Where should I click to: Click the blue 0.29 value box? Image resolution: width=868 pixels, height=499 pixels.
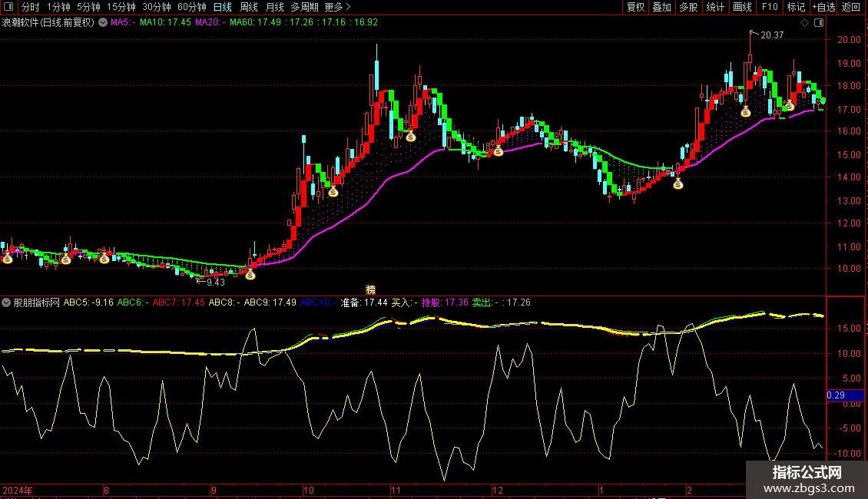tap(845, 395)
